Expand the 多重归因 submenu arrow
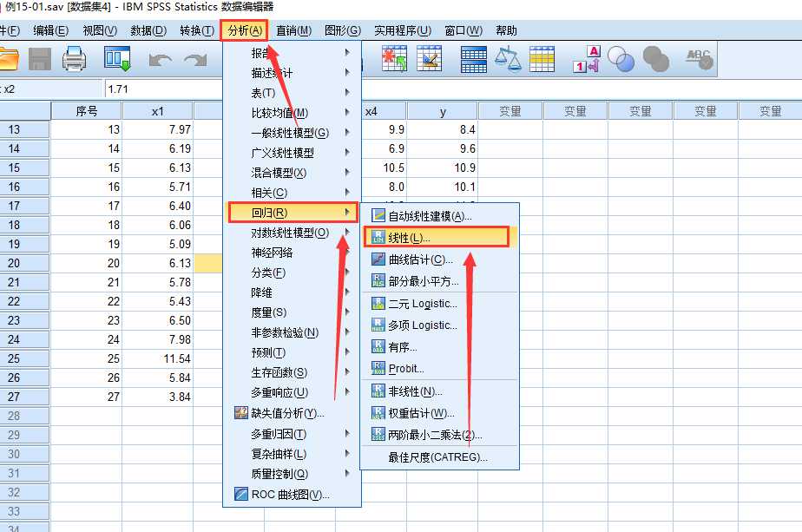The width and height of the screenshot is (802, 532). pyautogui.click(x=347, y=433)
